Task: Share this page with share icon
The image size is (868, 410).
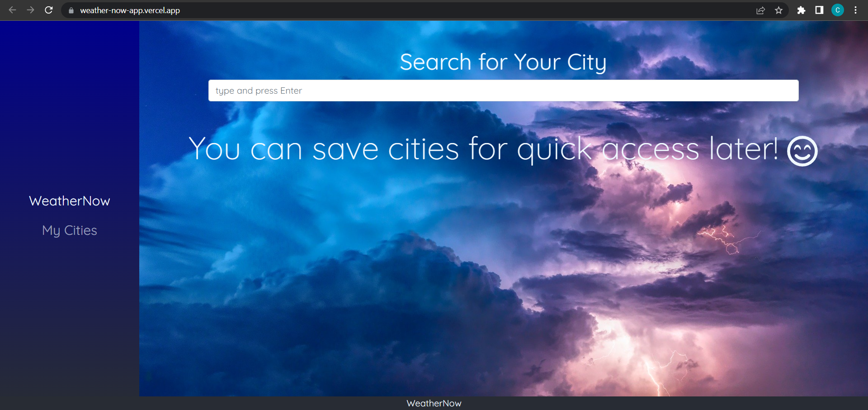Action: tap(760, 10)
